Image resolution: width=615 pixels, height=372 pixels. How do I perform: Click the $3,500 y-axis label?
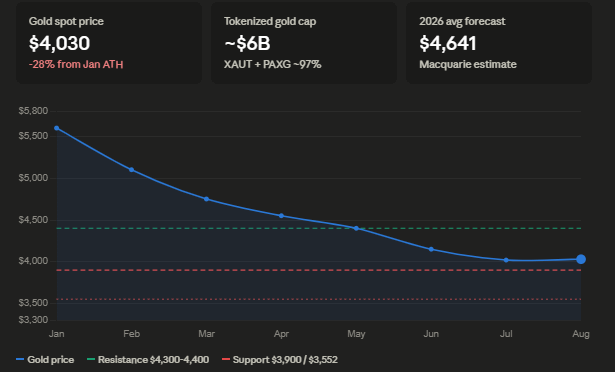[33, 303]
